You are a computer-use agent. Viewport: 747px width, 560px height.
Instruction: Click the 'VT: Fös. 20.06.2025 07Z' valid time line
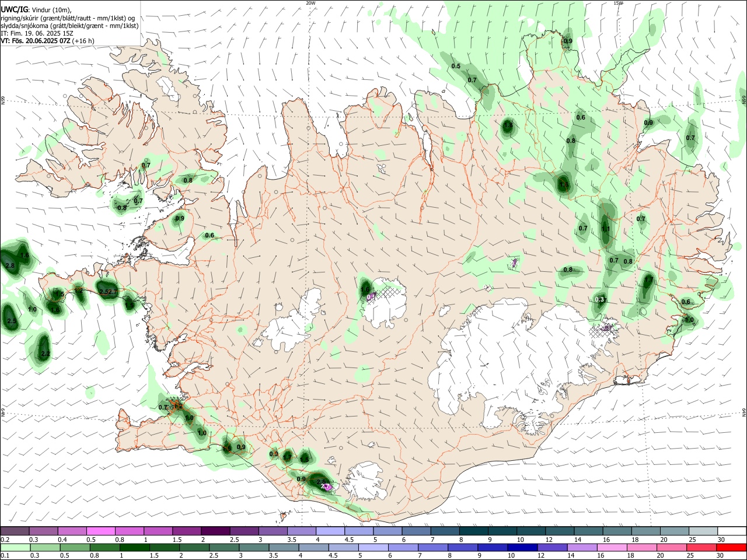click(36, 41)
